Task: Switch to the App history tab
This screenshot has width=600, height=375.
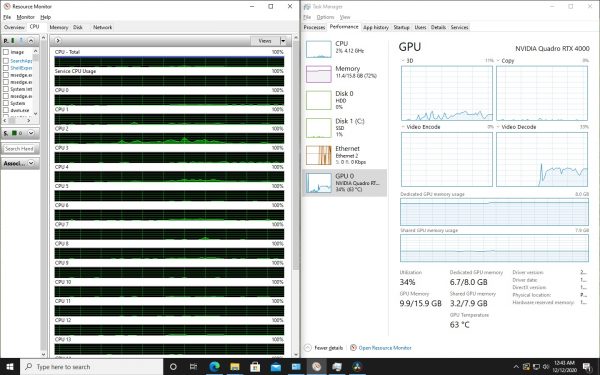Action: [376, 27]
